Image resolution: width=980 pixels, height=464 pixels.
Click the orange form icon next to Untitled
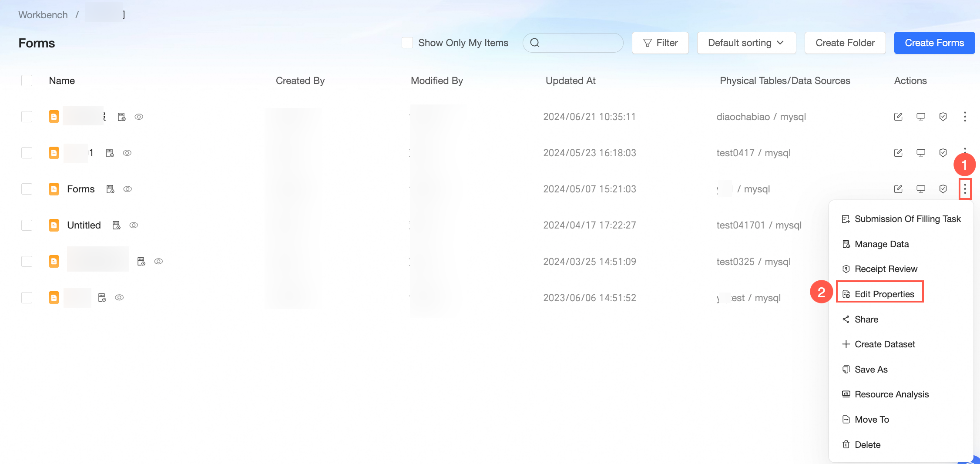[54, 225]
